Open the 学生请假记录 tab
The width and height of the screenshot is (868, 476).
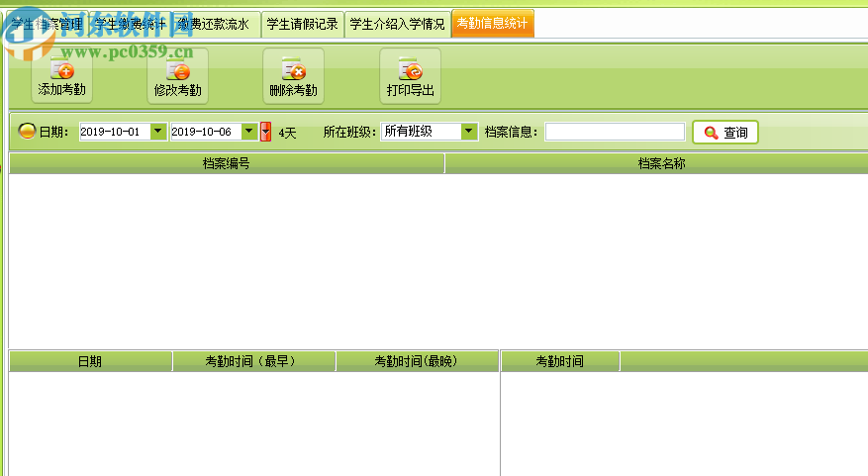(x=302, y=25)
